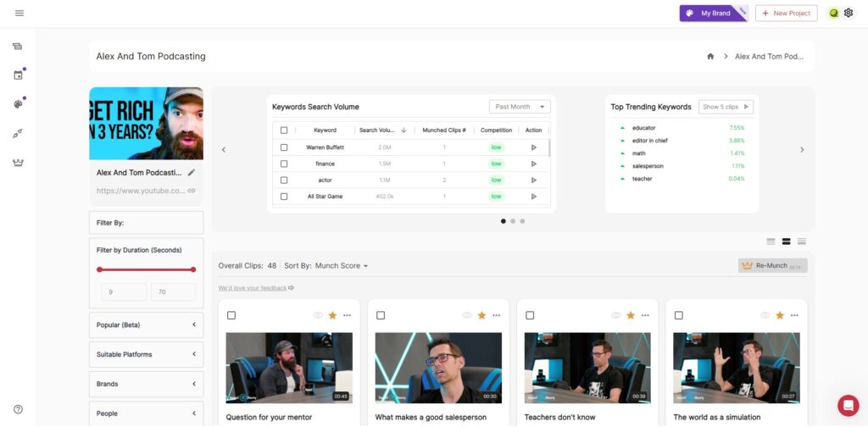Open the Past Month dropdown
The image size is (868, 427).
[520, 107]
